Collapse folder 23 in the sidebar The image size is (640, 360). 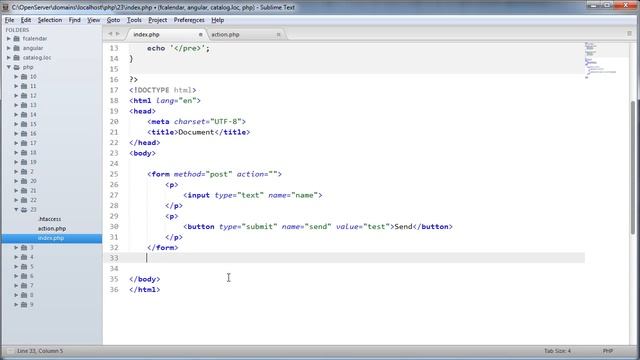coord(16,209)
